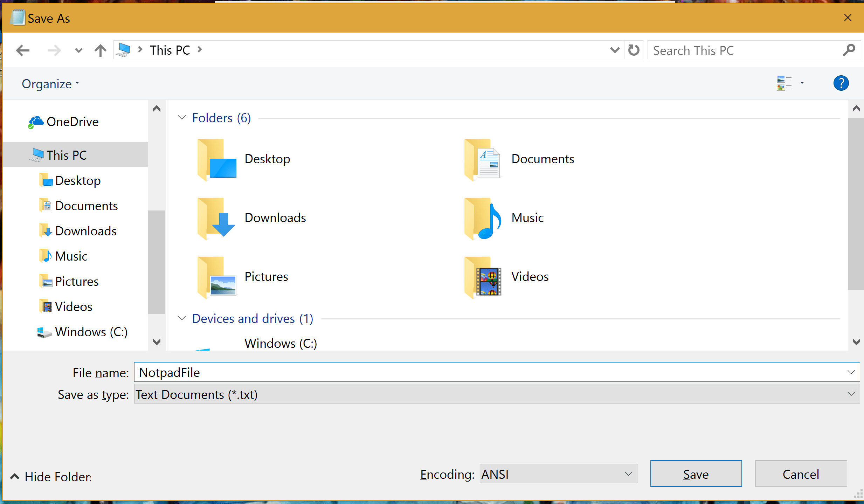Open the help question mark icon
The width and height of the screenshot is (864, 504).
[841, 83]
